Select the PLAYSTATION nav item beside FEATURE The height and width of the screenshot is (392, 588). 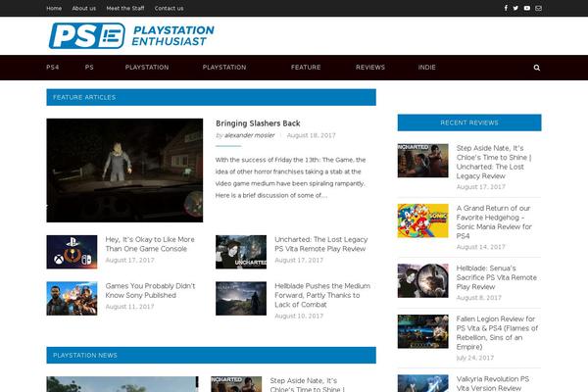[224, 68]
